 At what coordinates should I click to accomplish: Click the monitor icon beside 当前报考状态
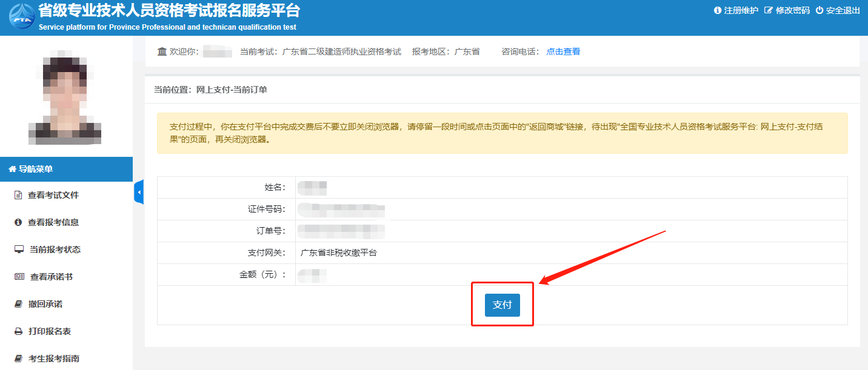(19, 249)
